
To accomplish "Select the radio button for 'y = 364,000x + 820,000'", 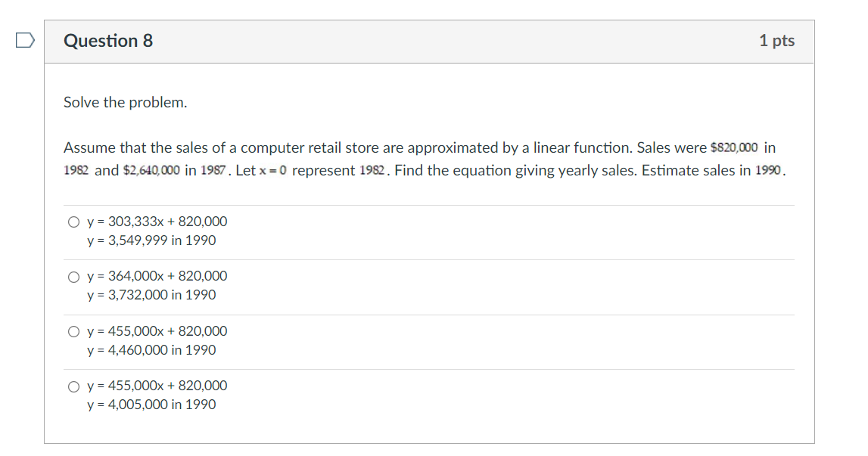I will click(x=73, y=276).
